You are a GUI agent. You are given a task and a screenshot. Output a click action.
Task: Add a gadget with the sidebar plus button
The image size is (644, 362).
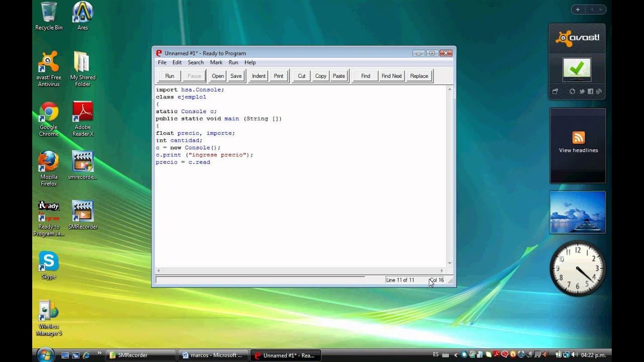point(578,10)
